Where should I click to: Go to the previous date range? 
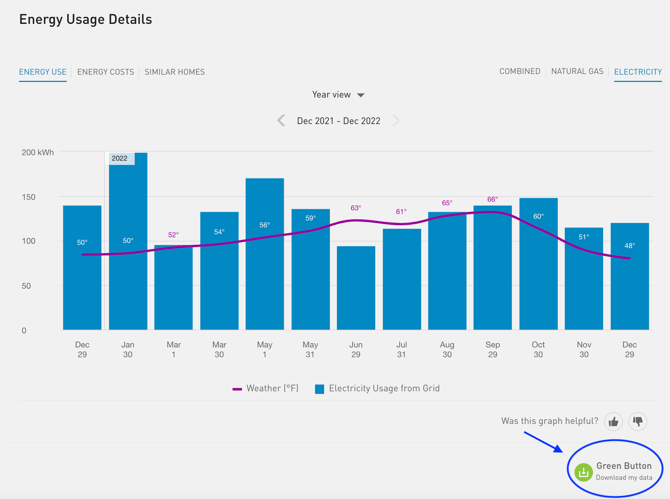(281, 120)
